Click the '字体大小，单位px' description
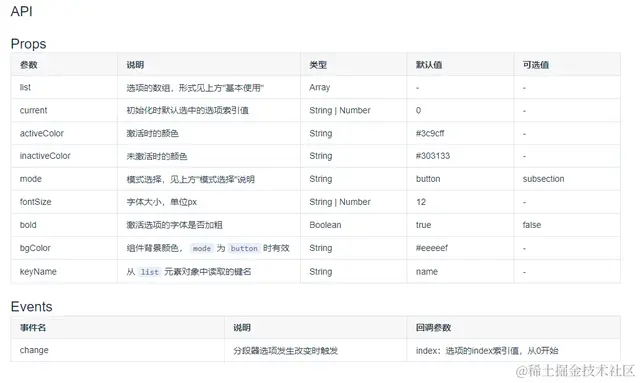This screenshot has height=383, width=640. 162,202
